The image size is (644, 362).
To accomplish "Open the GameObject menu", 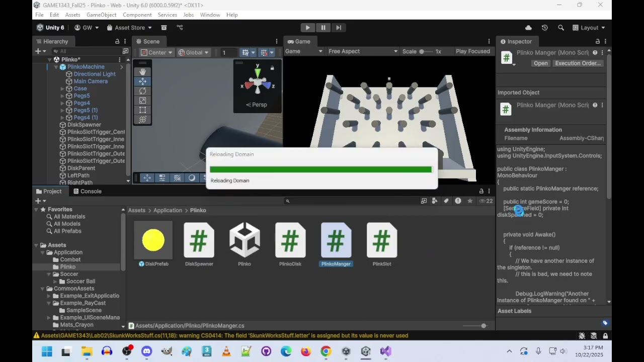I will click(x=101, y=15).
